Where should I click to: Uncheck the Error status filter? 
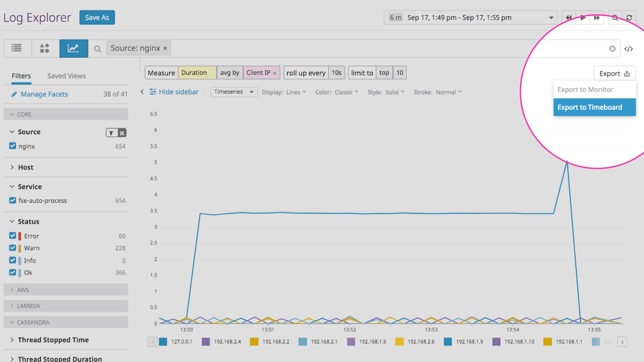click(12, 236)
